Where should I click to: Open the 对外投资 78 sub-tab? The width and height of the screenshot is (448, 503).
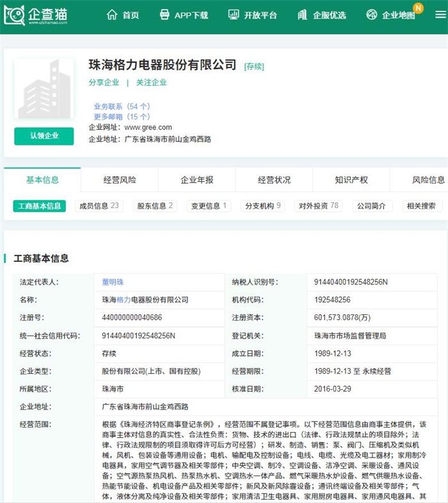[x=319, y=206]
